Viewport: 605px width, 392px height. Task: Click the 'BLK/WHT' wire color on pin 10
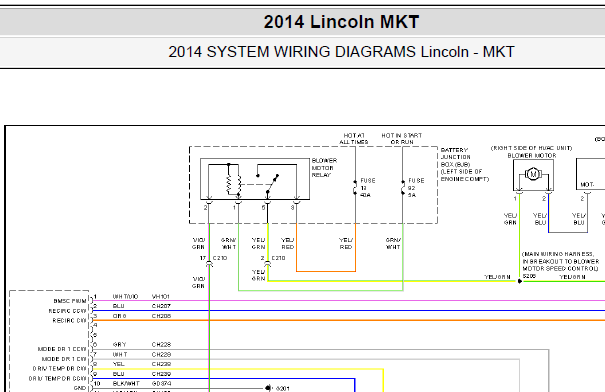click(126, 384)
